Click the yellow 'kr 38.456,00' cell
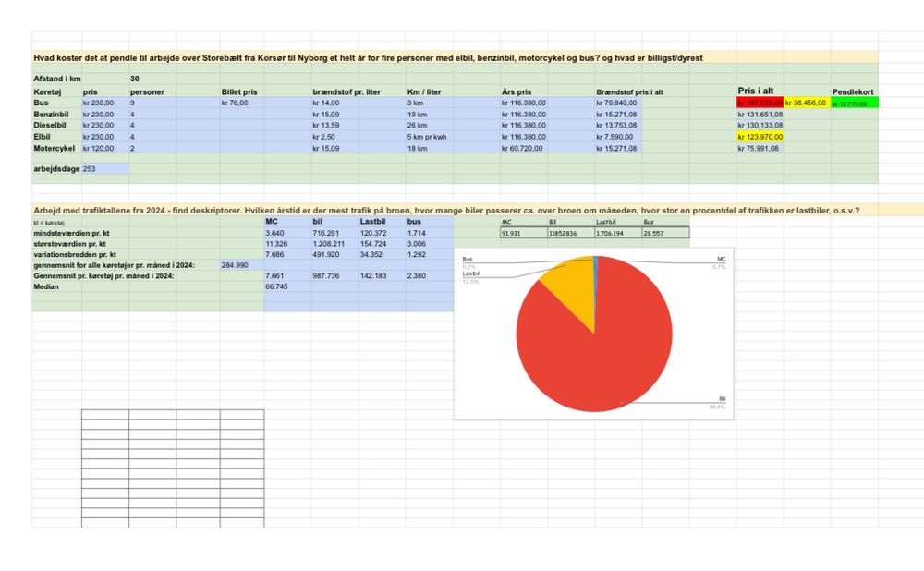Image resolution: width=924 pixels, height=571 pixels. [x=806, y=103]
